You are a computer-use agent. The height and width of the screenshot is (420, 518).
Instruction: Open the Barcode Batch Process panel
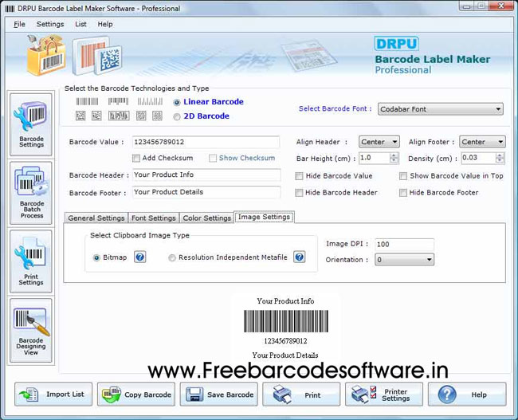(x=31, y=193)
